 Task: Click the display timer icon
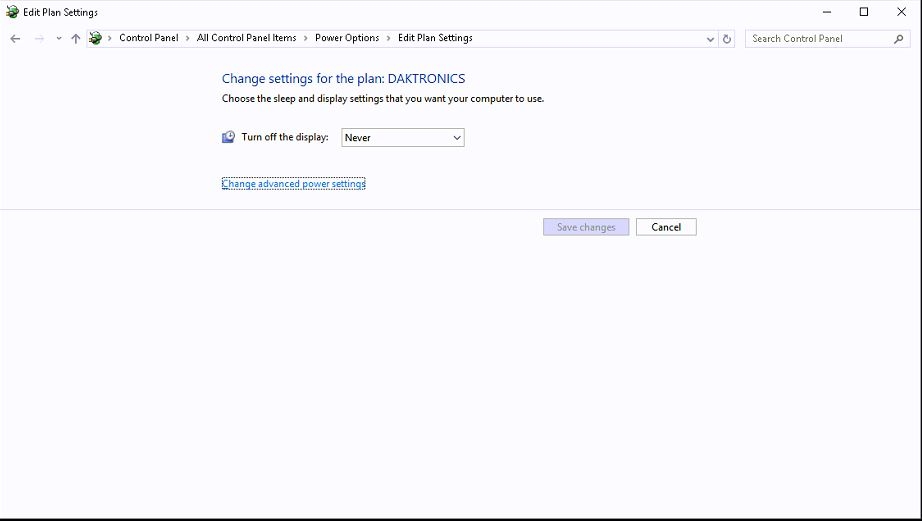[x=228, y=137]
